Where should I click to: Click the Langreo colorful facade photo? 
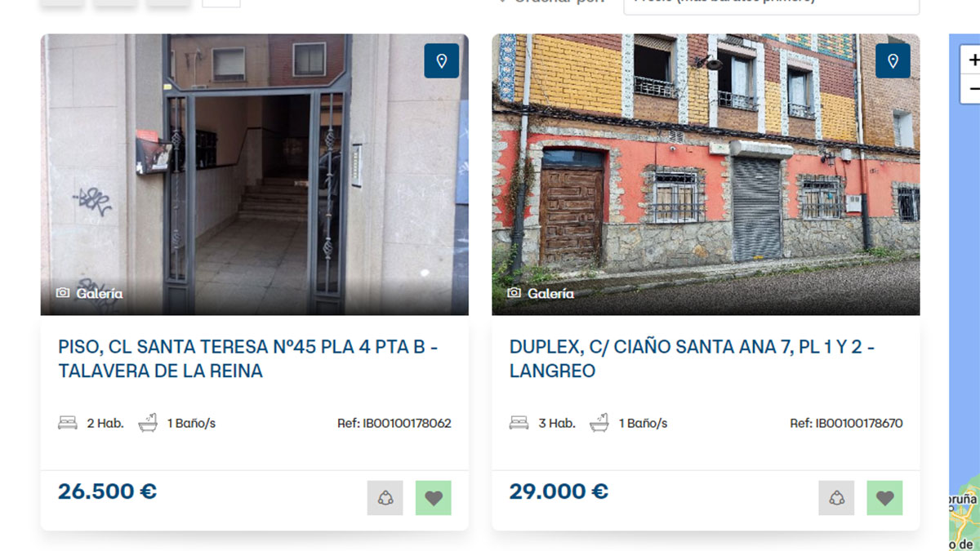(x=706, y=175)
